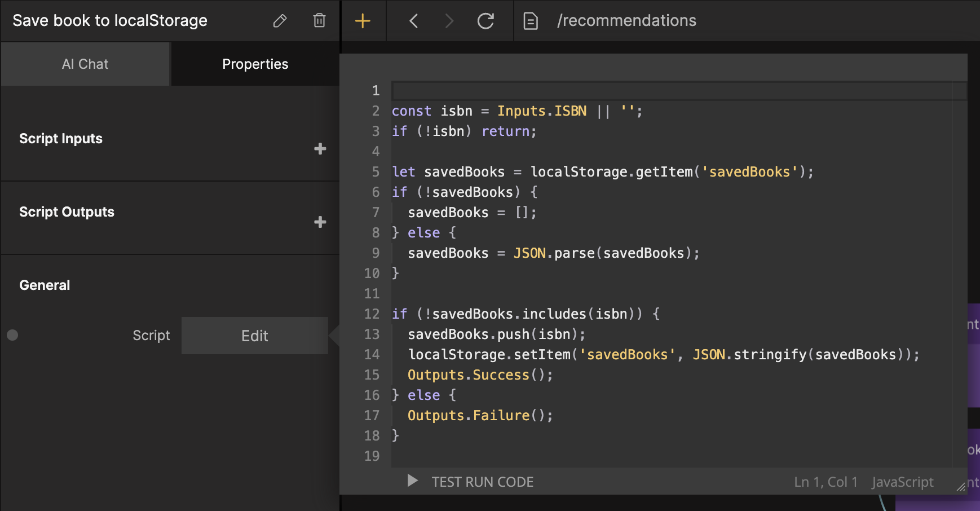This screenshot has height=511, width=980.
Task: Click the yellow plus add icon
Action: pyautogui.click(x=363, y=21)
